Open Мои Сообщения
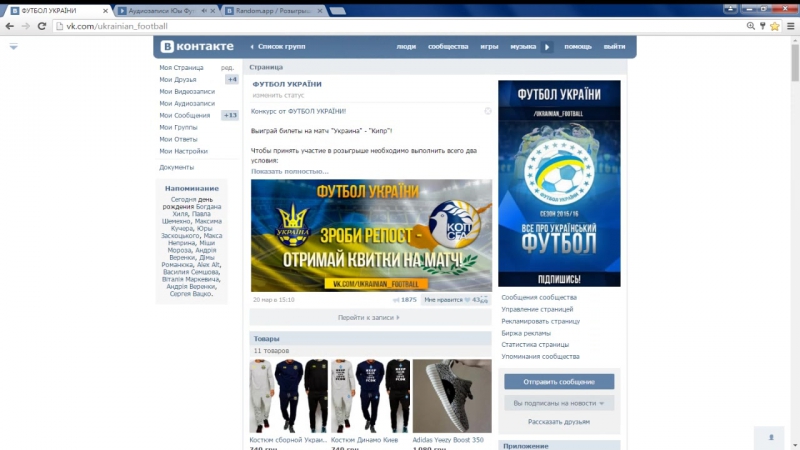 tap(184, 115)
